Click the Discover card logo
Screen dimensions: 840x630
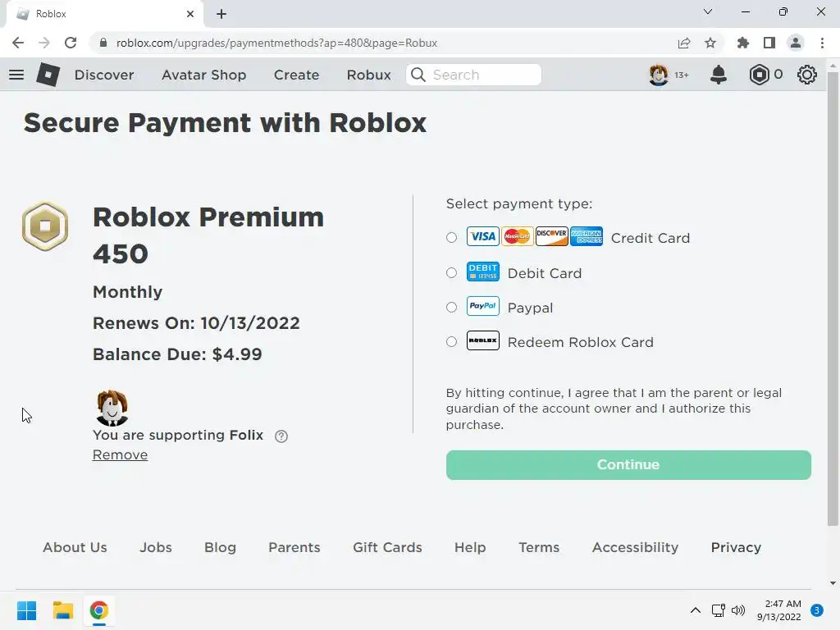click(x=551, y=236)
